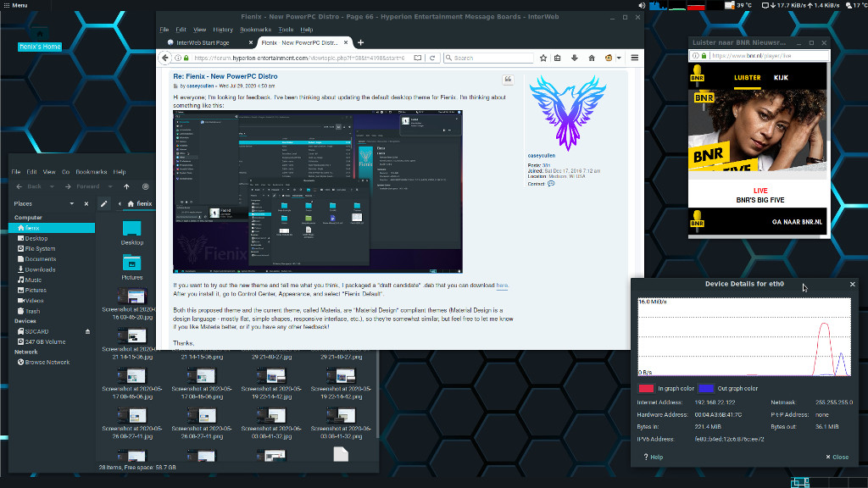This screenshot has height=488, width=868.
Task: Open the Places sidebar type dropdown
Action: coord(71,203)
